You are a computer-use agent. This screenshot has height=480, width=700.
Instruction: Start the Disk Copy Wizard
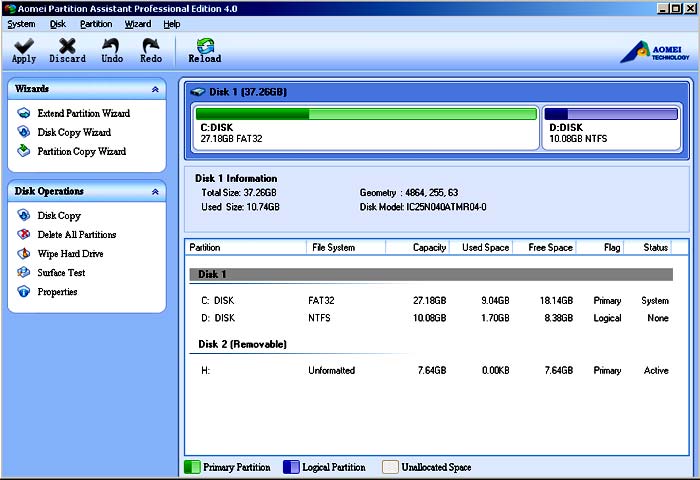click(x=73, y=133)
